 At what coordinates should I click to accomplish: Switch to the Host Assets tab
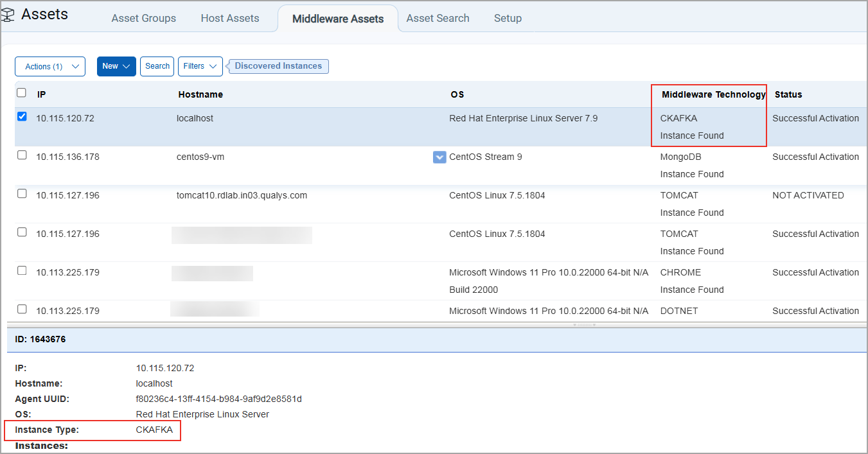[x=229, y=18]
